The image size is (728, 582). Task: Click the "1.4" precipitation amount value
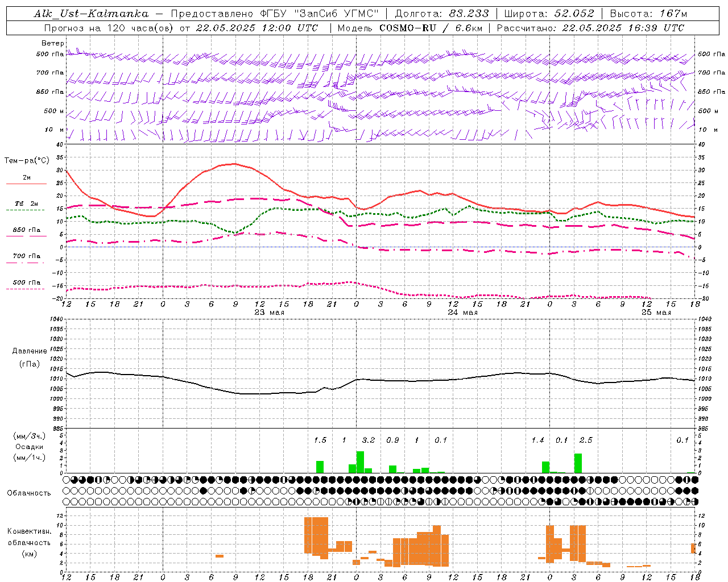pos(537,440)
